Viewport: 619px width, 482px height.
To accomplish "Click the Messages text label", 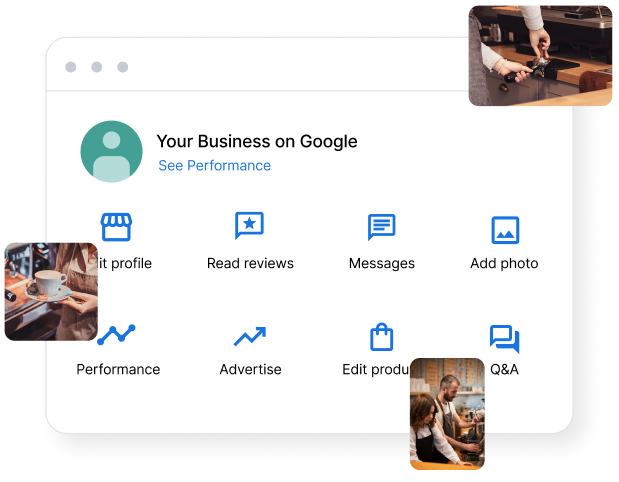I will [x=382, y=264].
